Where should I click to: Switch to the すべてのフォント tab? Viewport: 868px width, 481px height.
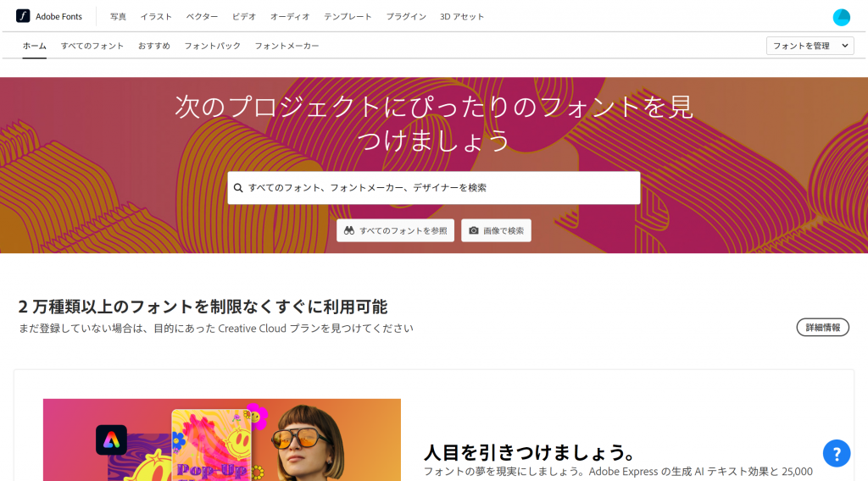92,46
